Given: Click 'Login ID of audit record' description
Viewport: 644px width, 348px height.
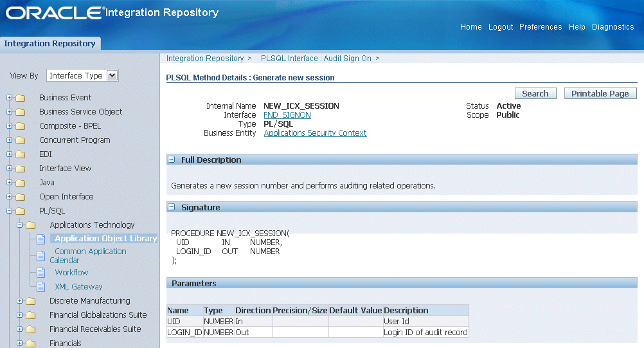Looking at the screenshot, I should (x=425, y=332).
